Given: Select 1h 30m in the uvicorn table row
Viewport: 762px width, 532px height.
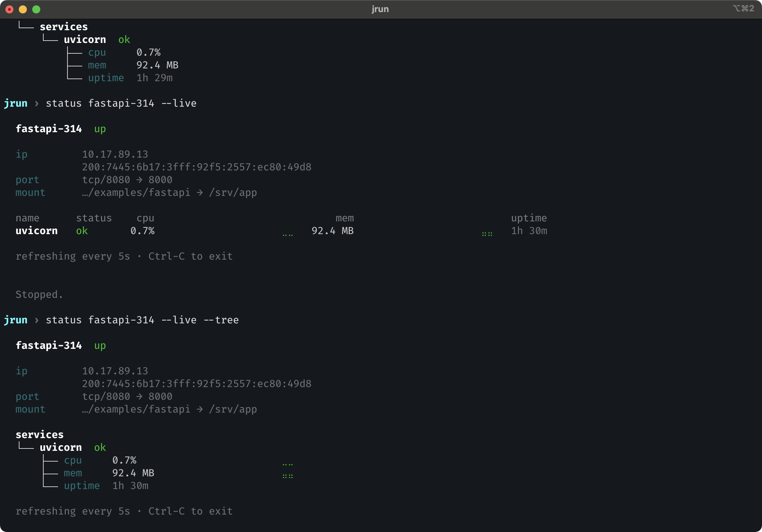Looking at the screenshot, I should pyautogui.click(x=529, y=231).
